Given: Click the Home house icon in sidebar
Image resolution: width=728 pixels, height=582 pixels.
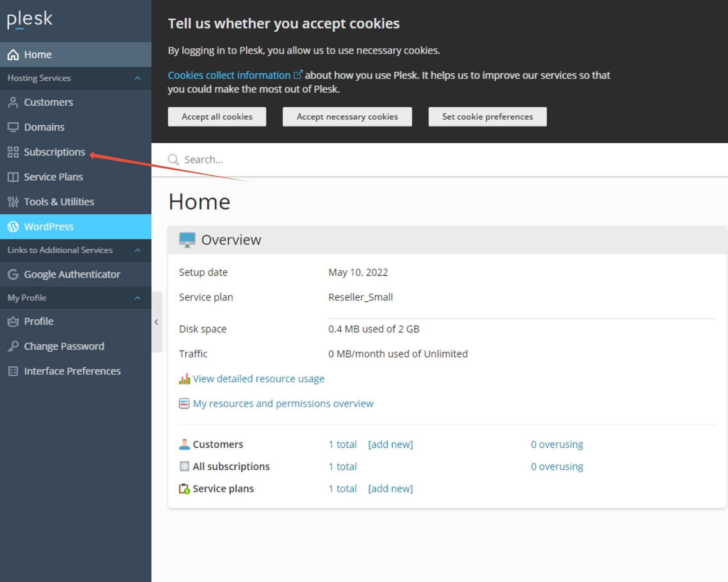Looking at the screenshot, I should [x=13, y=55].
